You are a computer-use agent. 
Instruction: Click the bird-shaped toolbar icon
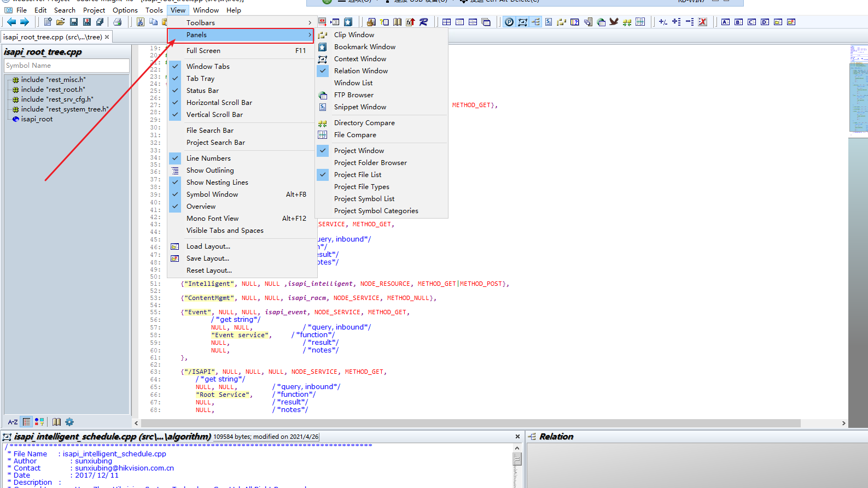(614, 22)
